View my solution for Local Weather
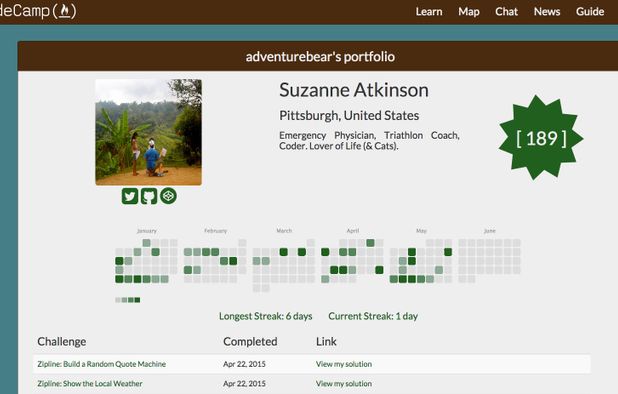The image size is (618, 394). click(344, 383)
